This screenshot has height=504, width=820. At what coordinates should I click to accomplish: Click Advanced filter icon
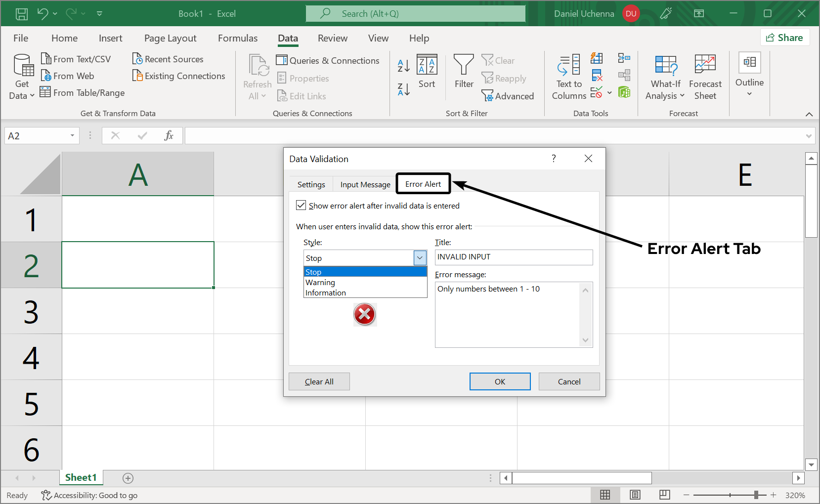coord(487,96)
